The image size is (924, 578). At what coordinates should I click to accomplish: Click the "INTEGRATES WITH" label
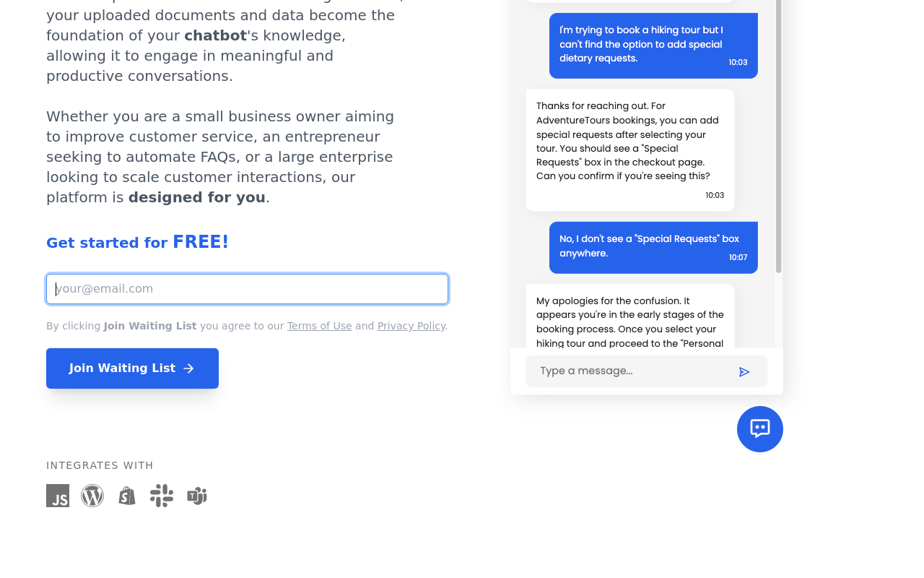pos(100,465)
